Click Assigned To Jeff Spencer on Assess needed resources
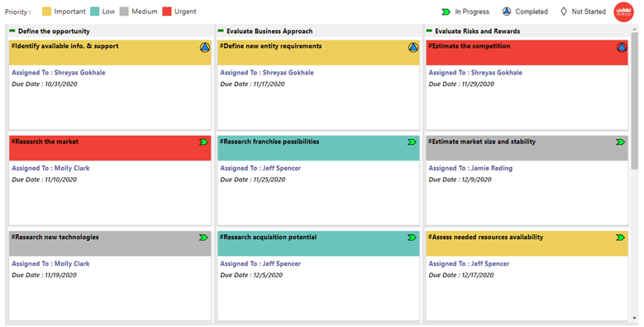Screen dimensions: 644x327 click(469, 263)
